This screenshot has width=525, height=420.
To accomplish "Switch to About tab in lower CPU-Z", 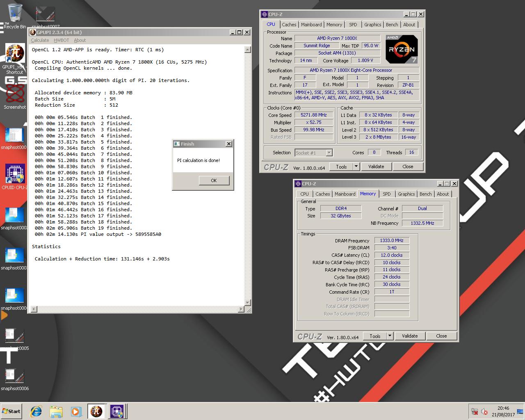I will click(x=443, y=194).
